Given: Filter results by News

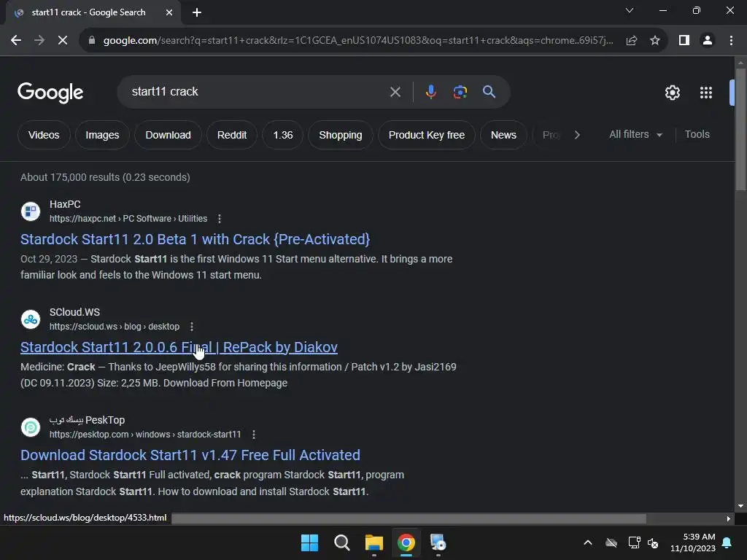Looking at the screenshot, I should coord(503,135).
